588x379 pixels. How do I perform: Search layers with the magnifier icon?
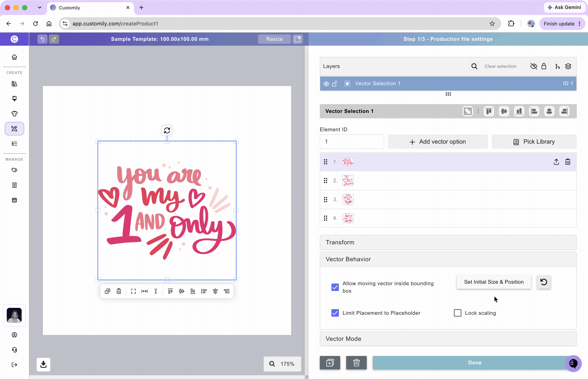point(474,66)
